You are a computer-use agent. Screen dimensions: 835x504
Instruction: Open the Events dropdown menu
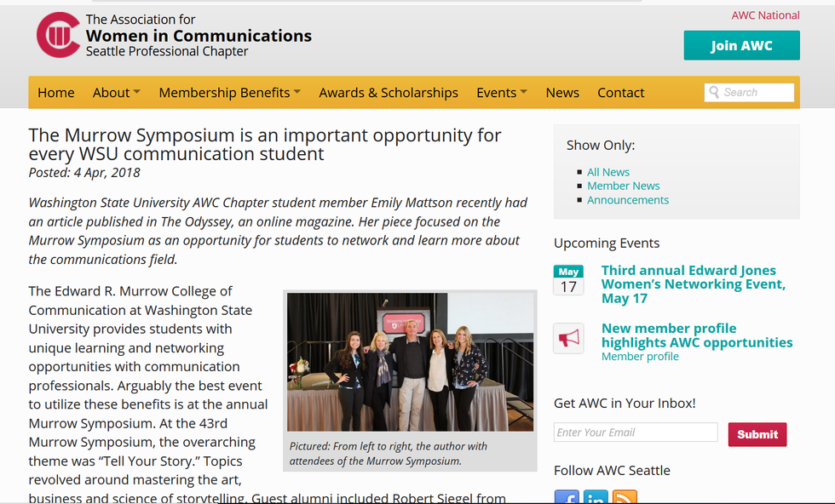(501, 93)
